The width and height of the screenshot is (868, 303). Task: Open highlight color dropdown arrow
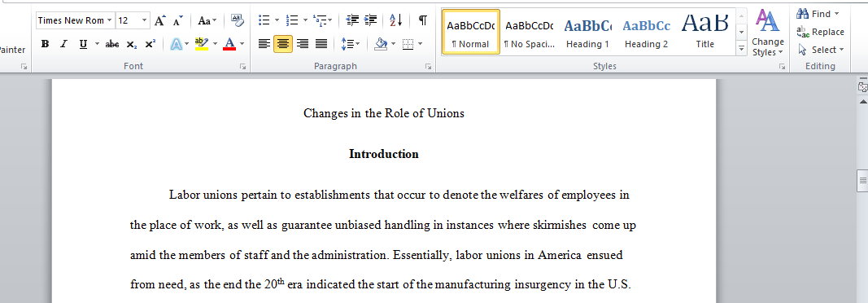(216, 44)
